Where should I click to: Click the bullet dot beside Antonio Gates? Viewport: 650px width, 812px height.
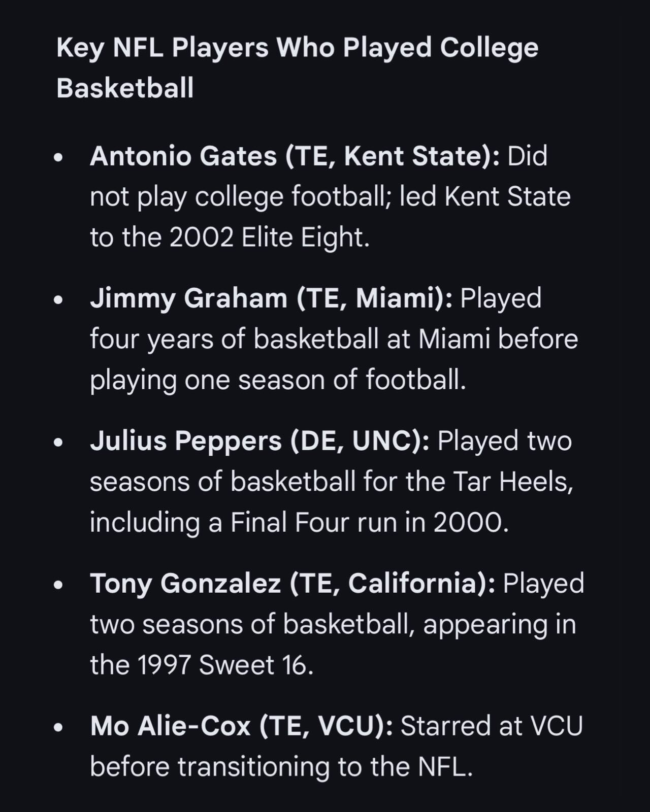coord(59,157)
